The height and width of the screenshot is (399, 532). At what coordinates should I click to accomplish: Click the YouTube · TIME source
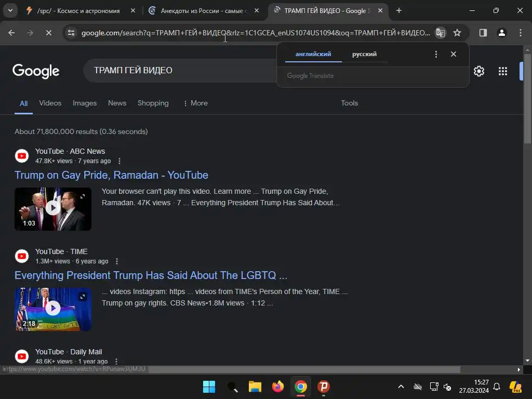[61, 252]
